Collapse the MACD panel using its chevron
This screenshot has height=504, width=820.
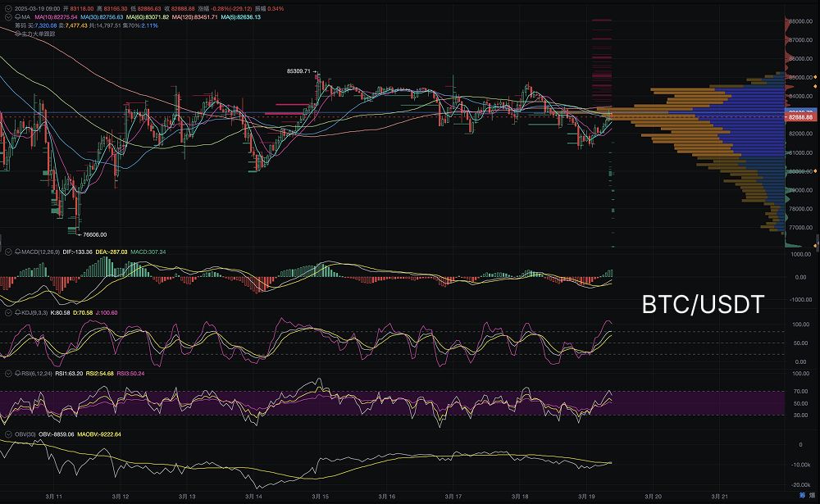click(x=7, y=252)
